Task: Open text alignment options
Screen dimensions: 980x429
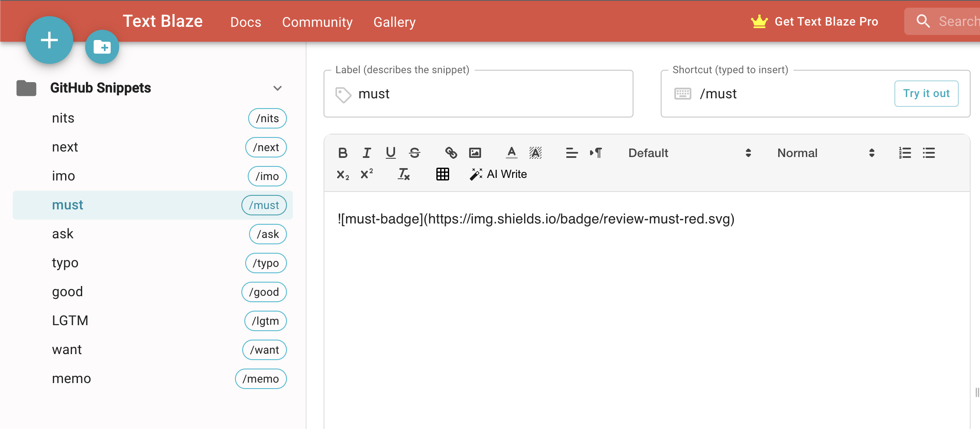Action: point(572,153)
